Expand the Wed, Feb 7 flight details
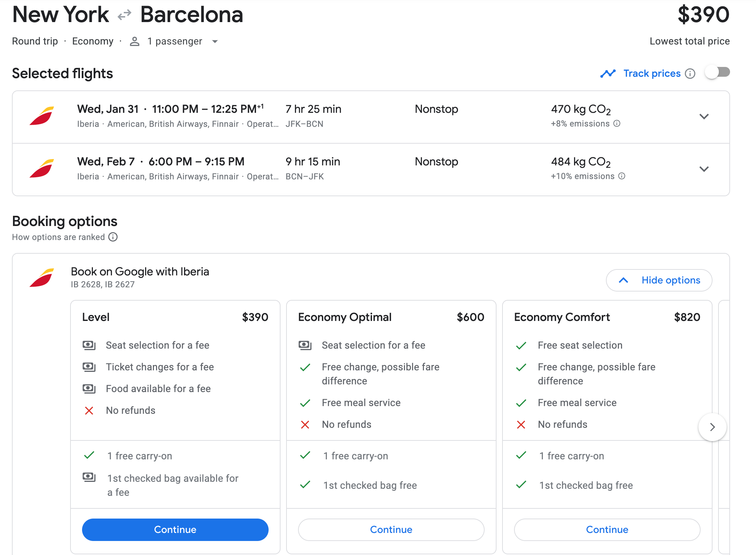Screen dimensions: 756x555 tap(704, 169)
